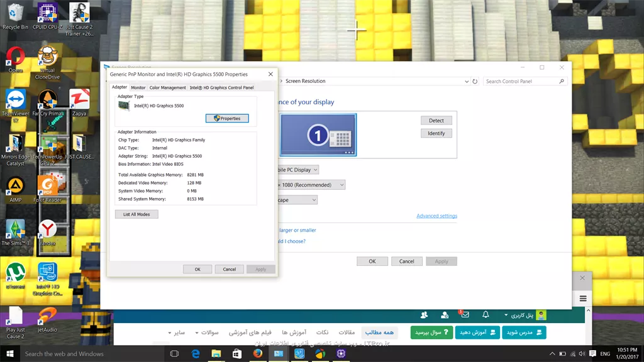Screen dimensions: 644x362
Task: Launch CPUID CPU-Z from the desktop
Action: [47, 16]
